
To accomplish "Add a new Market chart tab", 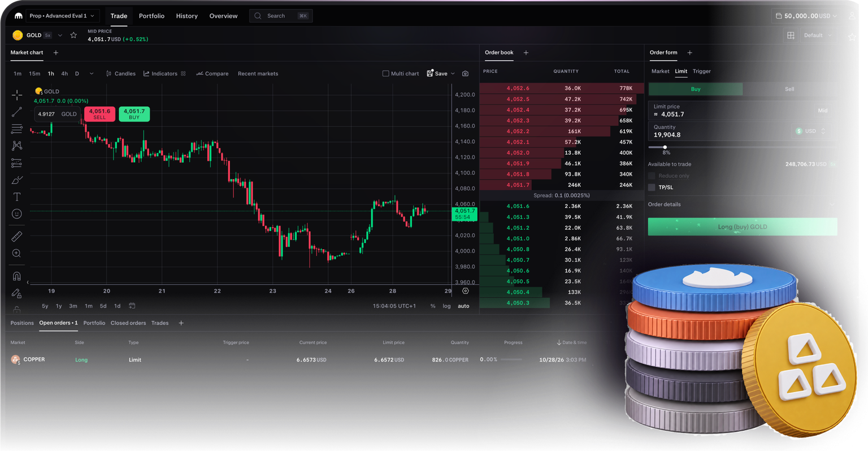I will click(x=56, y=53).
